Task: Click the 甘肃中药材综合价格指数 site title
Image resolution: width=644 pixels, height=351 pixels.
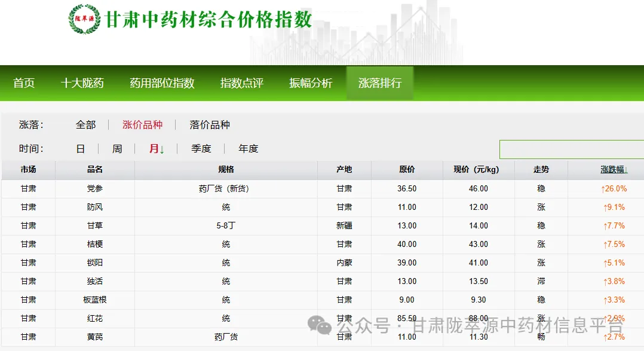Action: [208, 19]
